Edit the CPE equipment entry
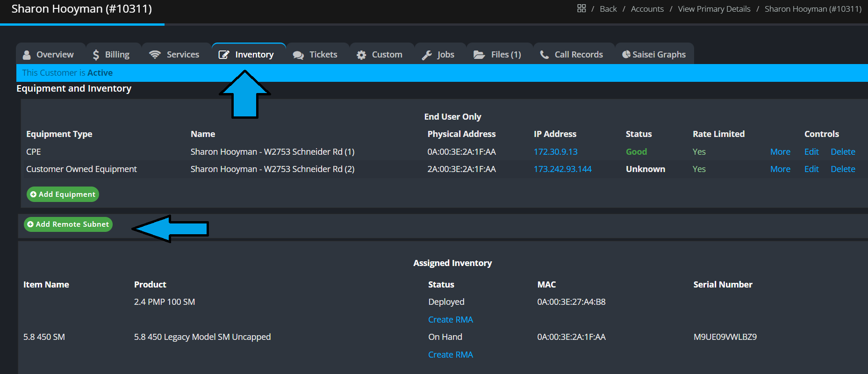Screen dimensions: 868x374 (811, 152)
